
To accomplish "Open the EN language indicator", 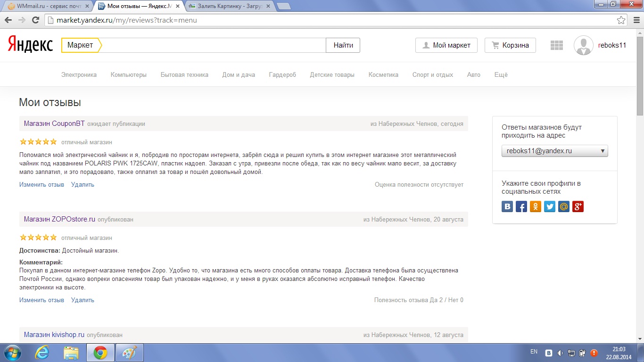I will [x=534, y=352].
